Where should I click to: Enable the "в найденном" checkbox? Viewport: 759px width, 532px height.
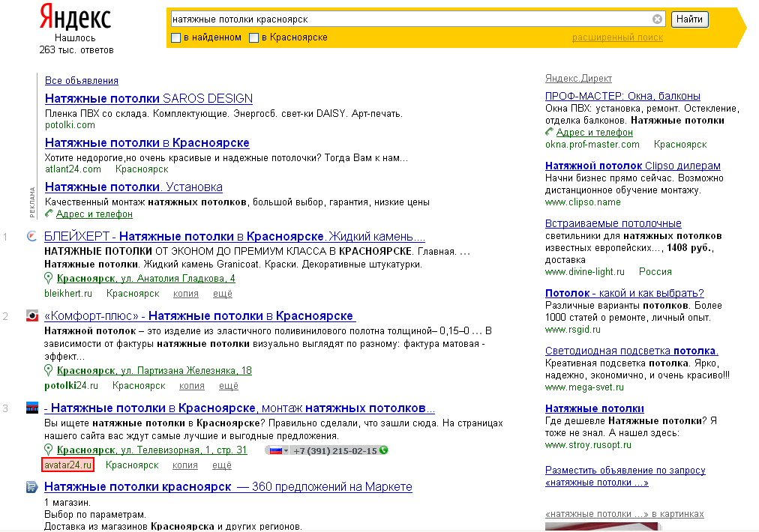point(176,37)
